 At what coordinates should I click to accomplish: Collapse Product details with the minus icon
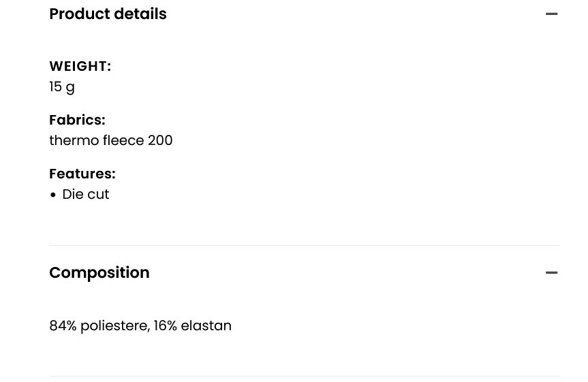pos(551,14)
